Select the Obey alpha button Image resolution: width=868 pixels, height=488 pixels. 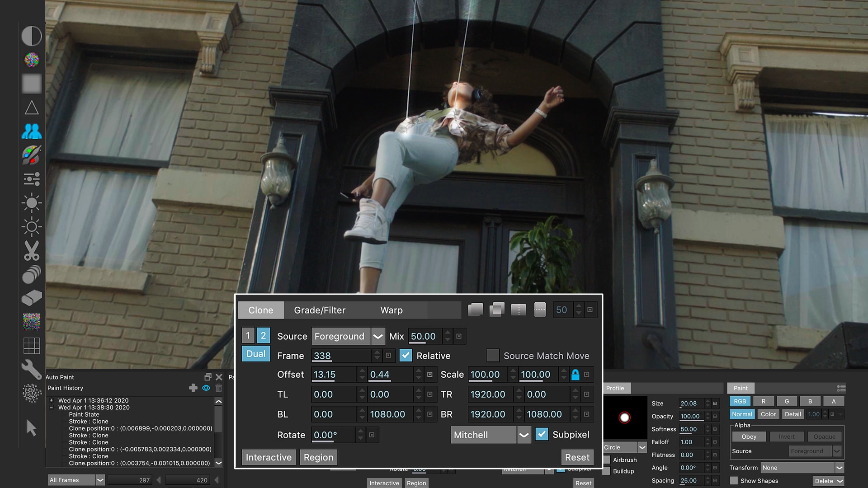click(x=749, y=436)
